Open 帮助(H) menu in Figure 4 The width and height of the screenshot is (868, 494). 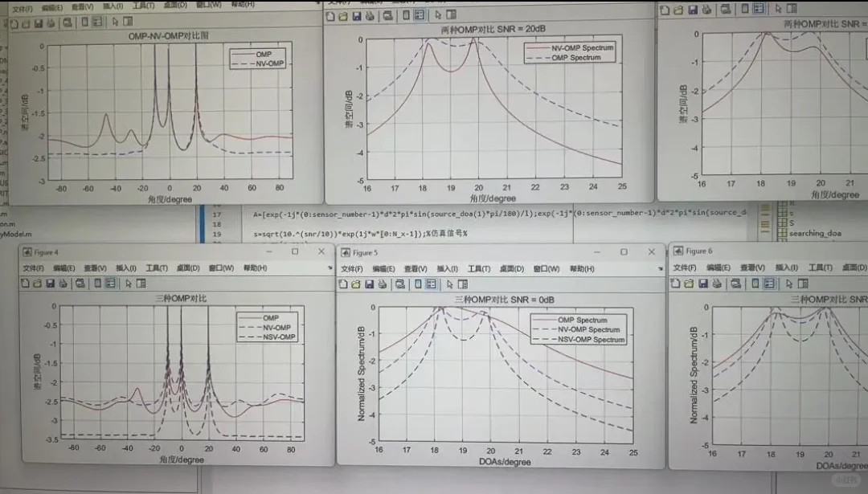256,267
